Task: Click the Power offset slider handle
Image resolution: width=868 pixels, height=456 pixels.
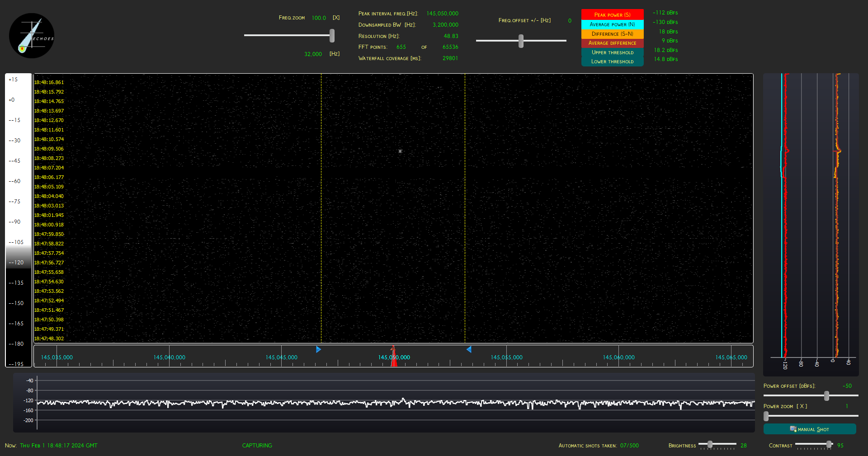Action: [x=826, y=396]
